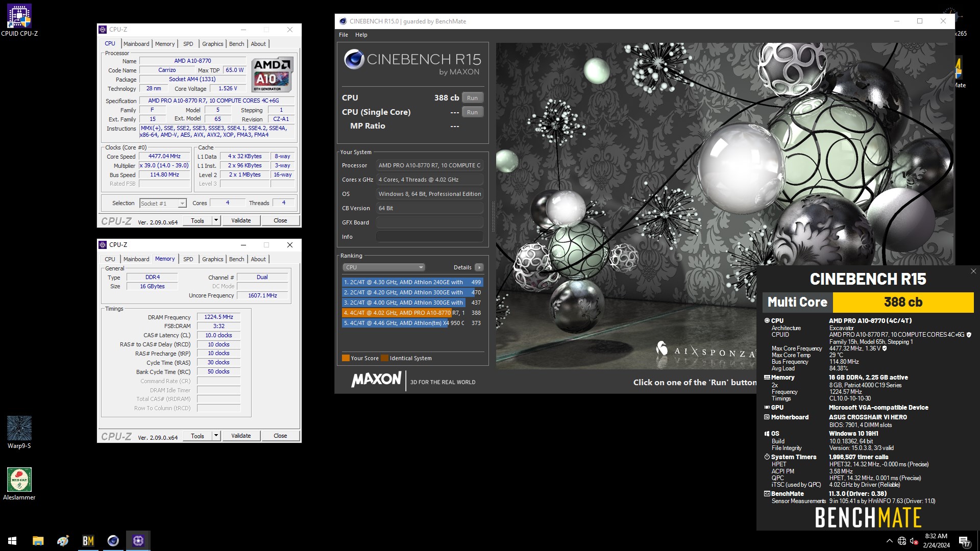Switch to the CPU tab in Memory CPU-Z window
The height and width of the screenshot is (551, 980).
pyautogui.click(x=110, y=259)
